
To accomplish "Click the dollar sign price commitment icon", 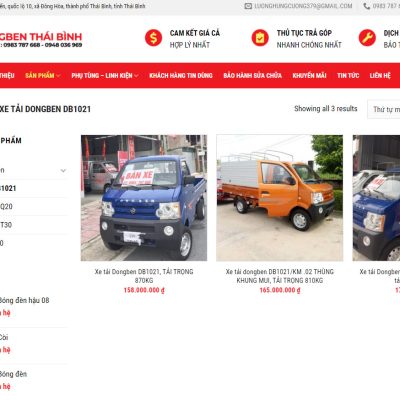I will coord(153,38).
